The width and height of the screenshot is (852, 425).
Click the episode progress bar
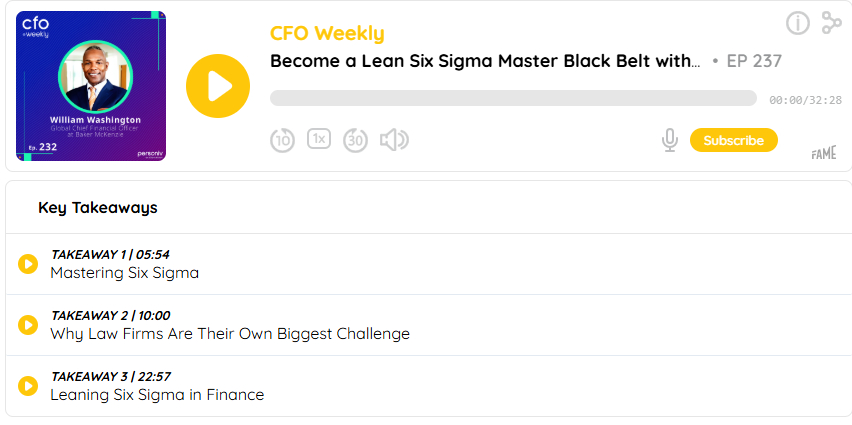[x=513, y=98]
